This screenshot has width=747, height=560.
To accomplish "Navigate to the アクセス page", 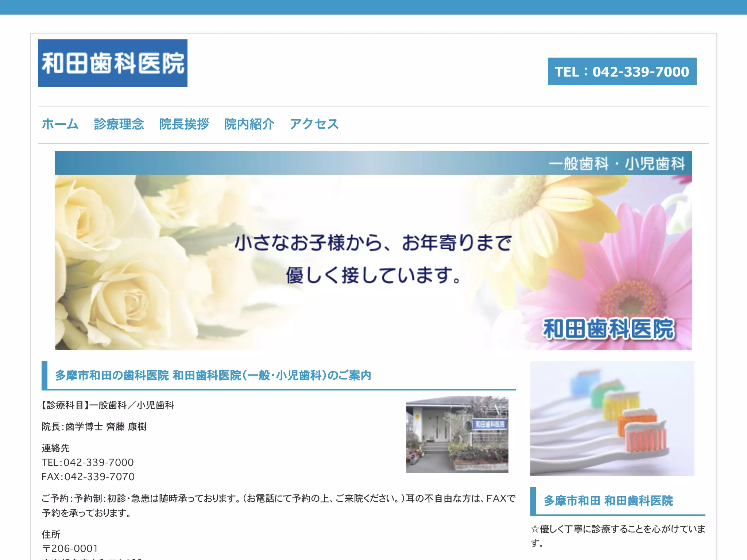I will coord(314,124).
